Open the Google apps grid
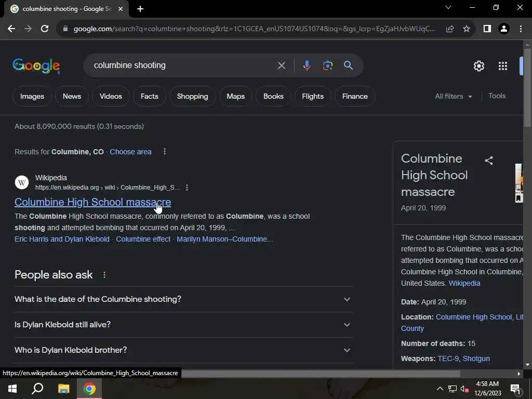This screenshot has width=532, height=399. coord(503,66)
